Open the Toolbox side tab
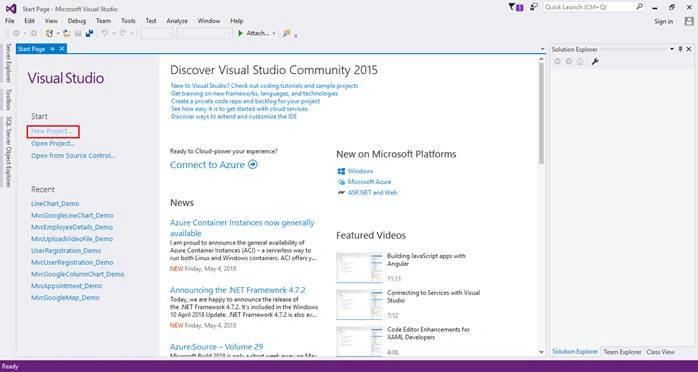This screenshot has height=372, width=698. point(8,100)
